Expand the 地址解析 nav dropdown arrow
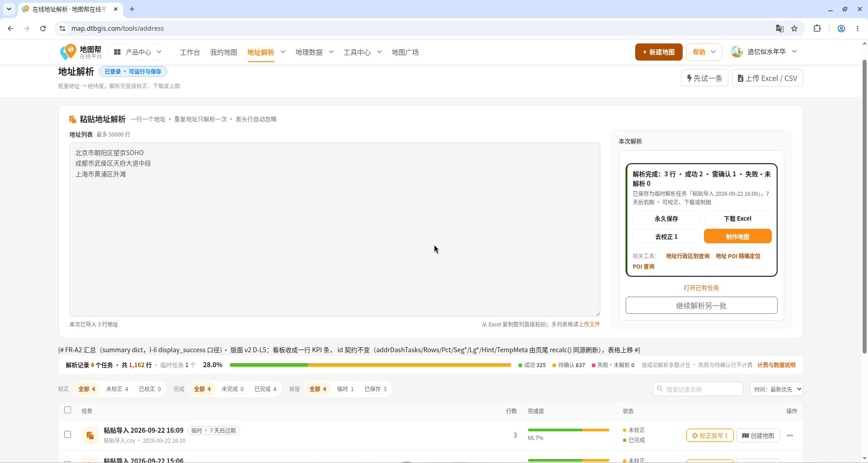The width and height of the screenshot is (868, 463). point(283,52)
